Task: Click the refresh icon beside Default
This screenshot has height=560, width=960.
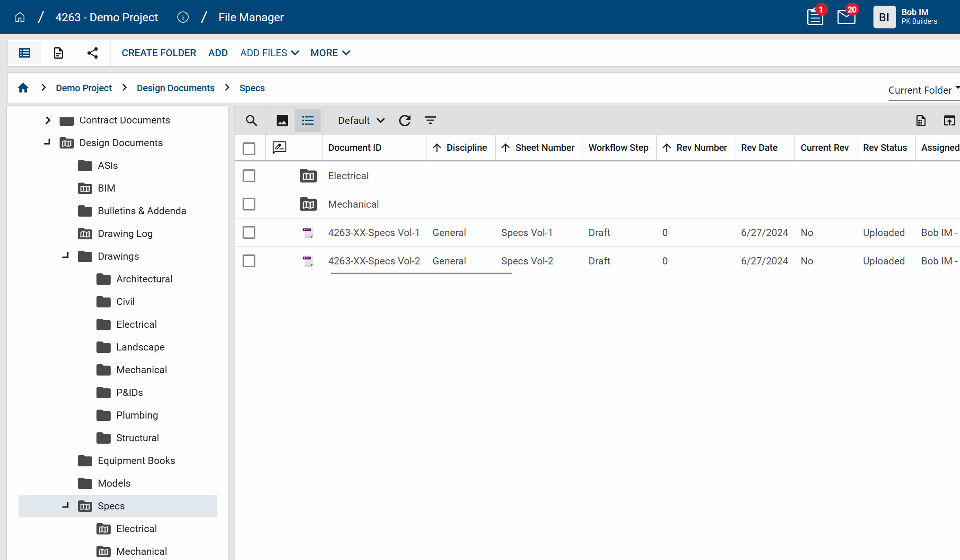Action: pos(405,121)
